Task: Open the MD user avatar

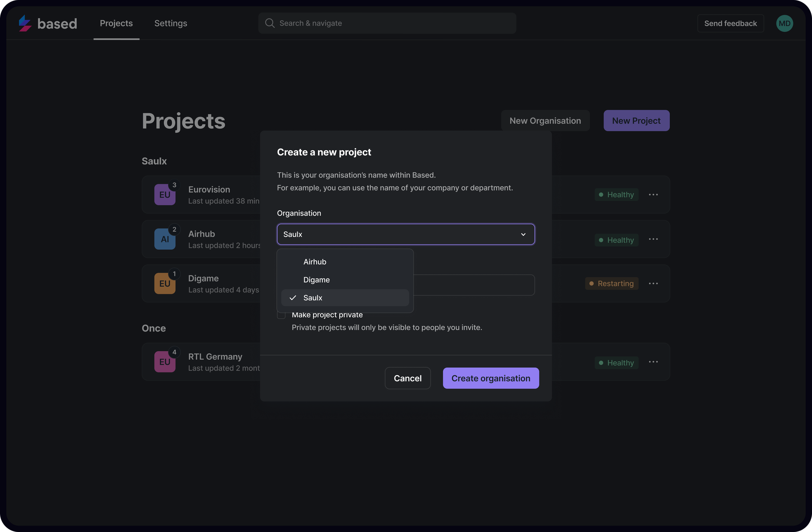Action: pyautogui.click(x=784, y=23)
